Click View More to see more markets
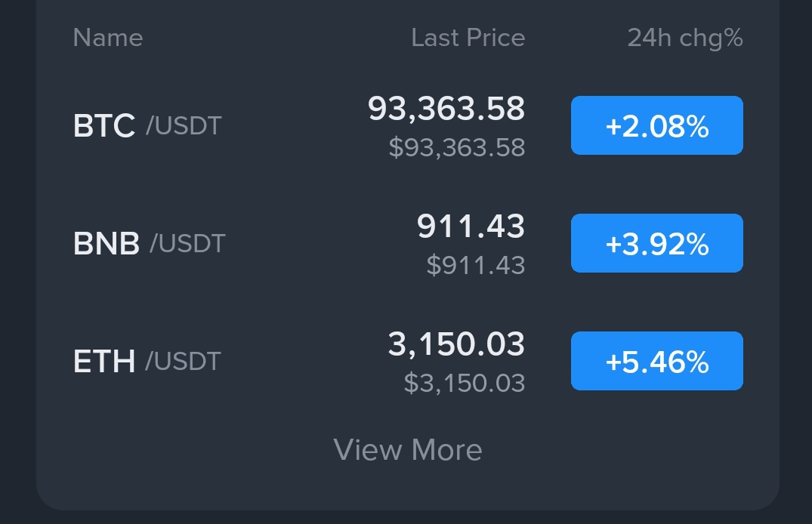The width and height of the screenshot is (812, 524). click(x=408, y=450)
